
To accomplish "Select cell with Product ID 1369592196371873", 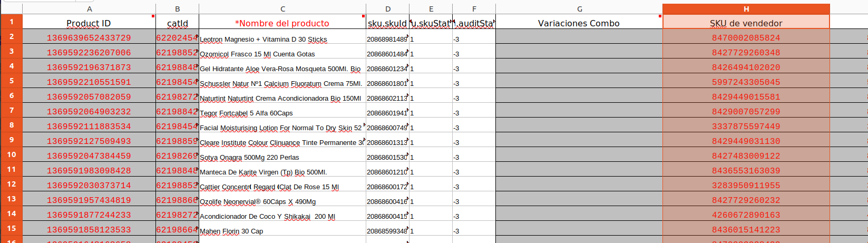I will tap(89, 66).
